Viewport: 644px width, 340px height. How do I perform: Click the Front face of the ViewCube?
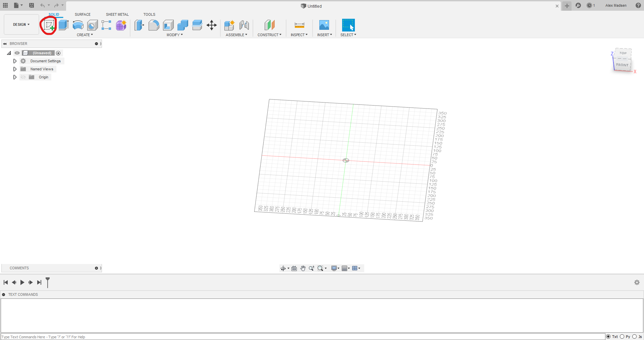[623, 65]
